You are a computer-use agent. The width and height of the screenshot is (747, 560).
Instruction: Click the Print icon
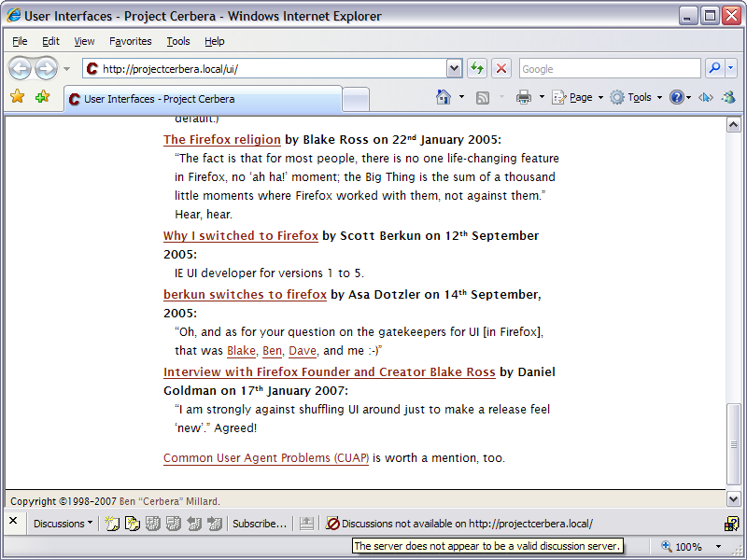524,97
